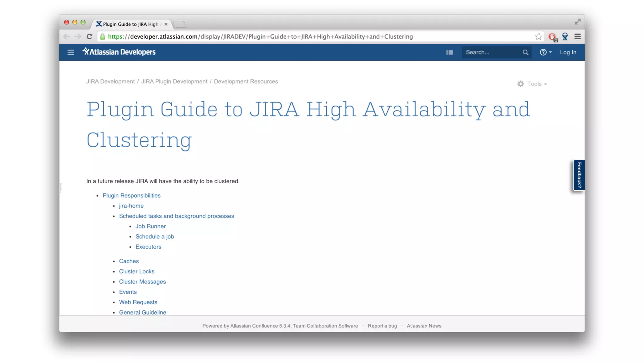
Task: Open the Cluster Locks link
Action: point(136,271)
